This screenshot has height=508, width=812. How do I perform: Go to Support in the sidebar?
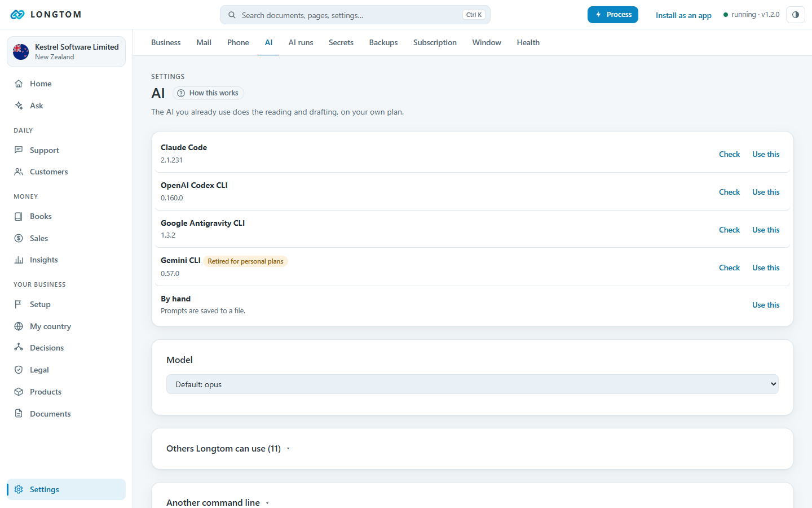tap(66, 150)
